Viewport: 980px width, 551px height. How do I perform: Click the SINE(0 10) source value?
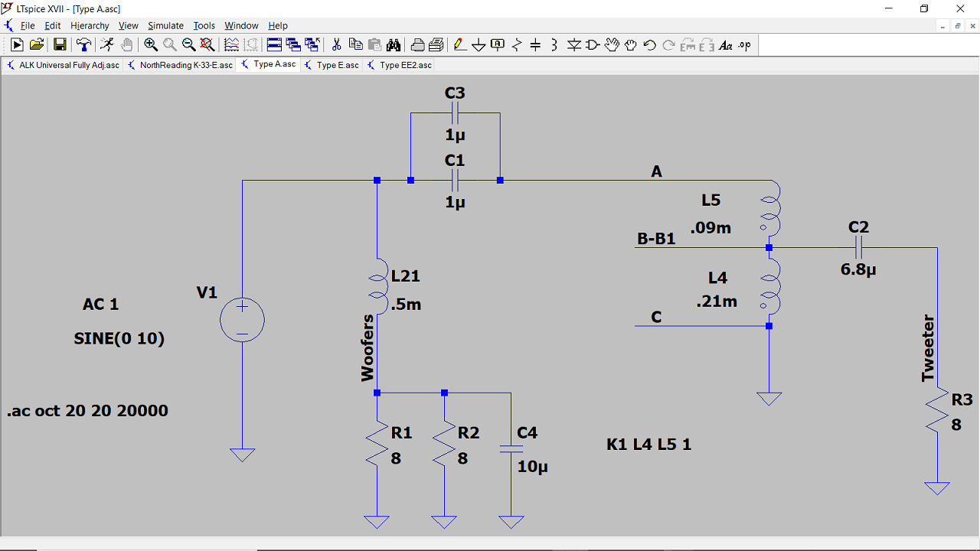tap(119, 338)
